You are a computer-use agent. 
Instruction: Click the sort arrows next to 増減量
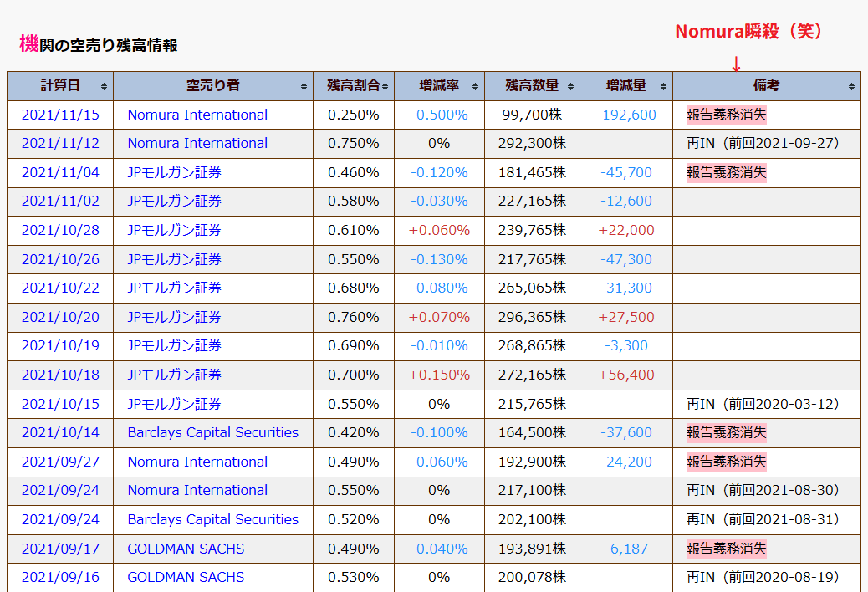click(663, 86)
